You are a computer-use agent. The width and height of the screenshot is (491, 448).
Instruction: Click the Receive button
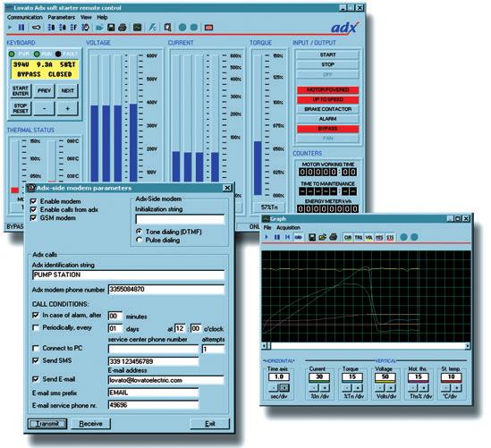tap(90, 424)
